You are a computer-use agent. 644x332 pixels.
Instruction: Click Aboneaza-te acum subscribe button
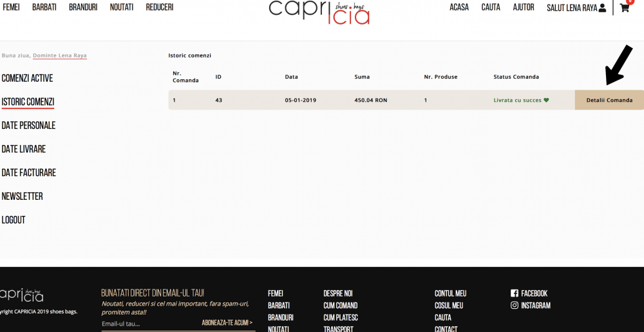click(x=227, y=323)
